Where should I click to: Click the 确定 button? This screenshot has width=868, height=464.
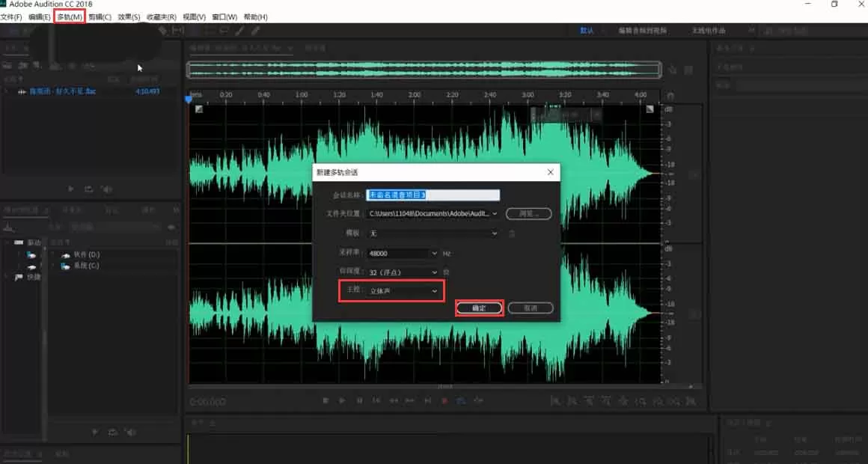coord(480,308)
